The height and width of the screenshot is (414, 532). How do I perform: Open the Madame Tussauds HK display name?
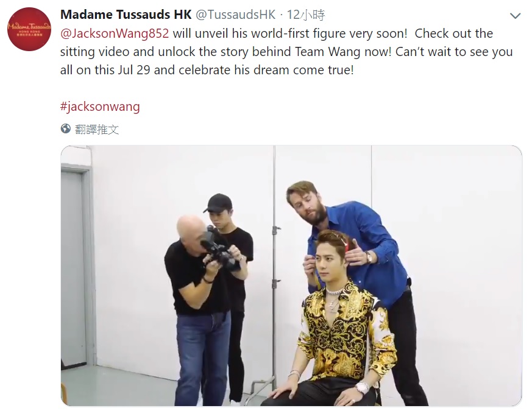(126, 15)
